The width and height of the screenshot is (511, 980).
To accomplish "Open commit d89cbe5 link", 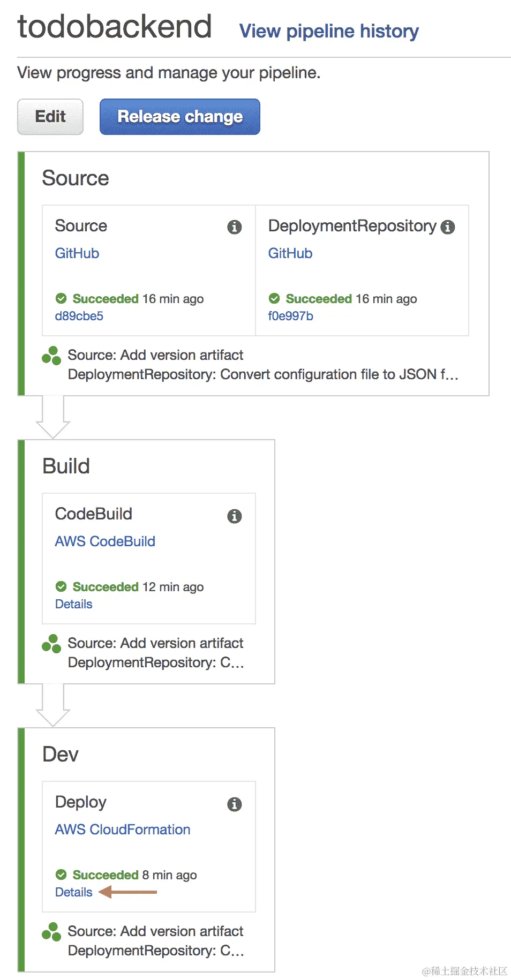I will (x=79, y=316).
